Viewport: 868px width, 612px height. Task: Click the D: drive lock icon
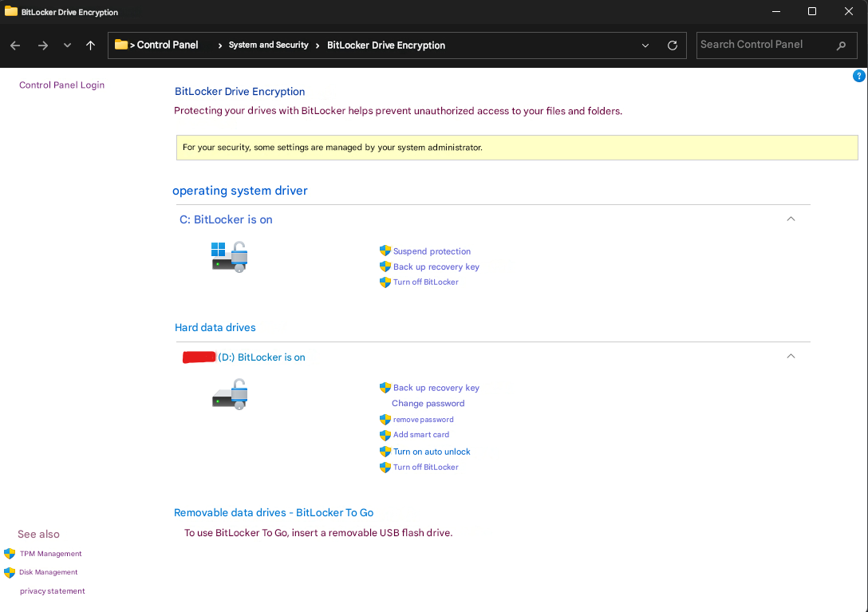point(230,394)
